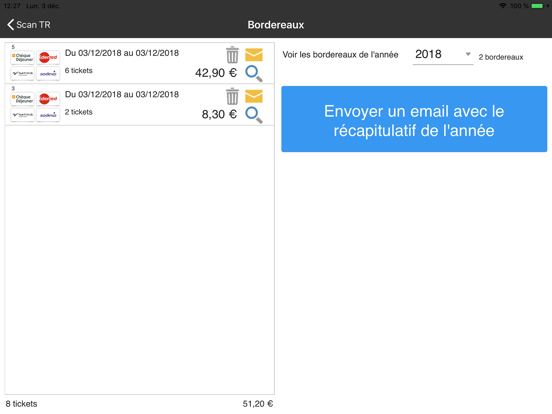Tap Sodexo logo in first bordereau
This screenshot has height=414, width=552.
pyautogui.click(x=48, y=74)
